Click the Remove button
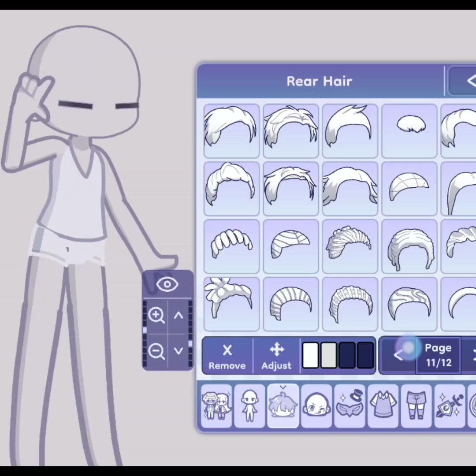This screenshot has width=476, height=476. point(227,357)
